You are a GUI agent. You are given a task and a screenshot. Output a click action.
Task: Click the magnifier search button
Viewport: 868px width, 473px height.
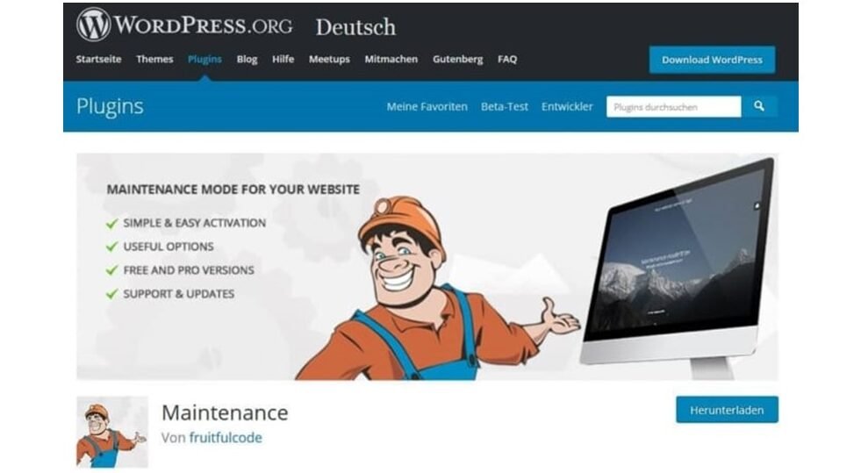pos(759,106)
